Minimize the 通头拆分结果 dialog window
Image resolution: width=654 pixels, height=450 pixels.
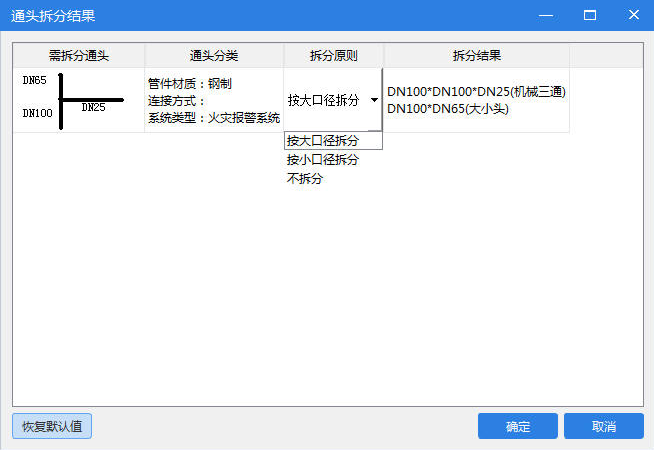[x=545, y=16]
